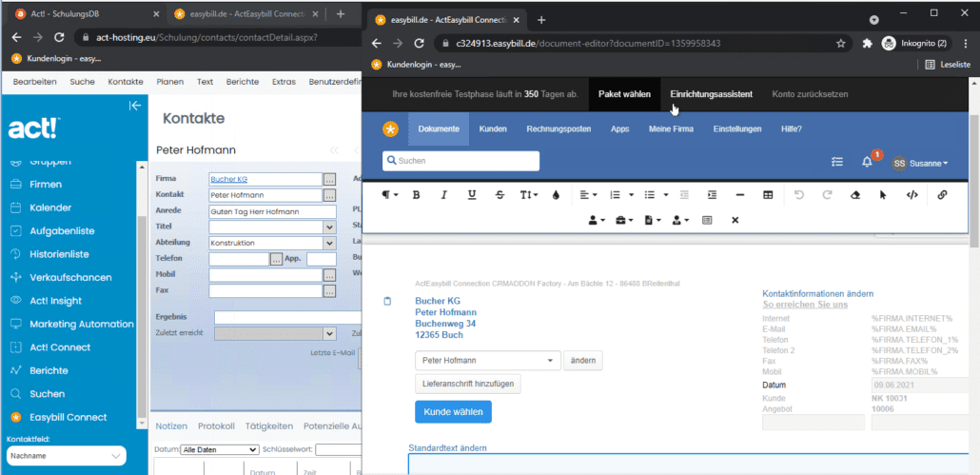Switch to Protokoll tab in Act!
This screenshot has width=980, height=475.
point(216,426)
